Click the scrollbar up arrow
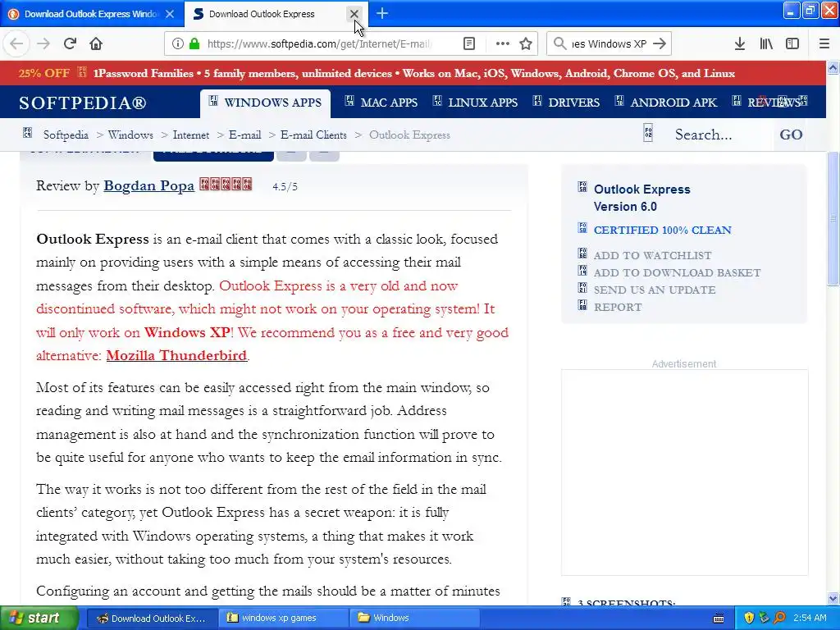This screenshot has height=630, width=840. pos(833,67)
